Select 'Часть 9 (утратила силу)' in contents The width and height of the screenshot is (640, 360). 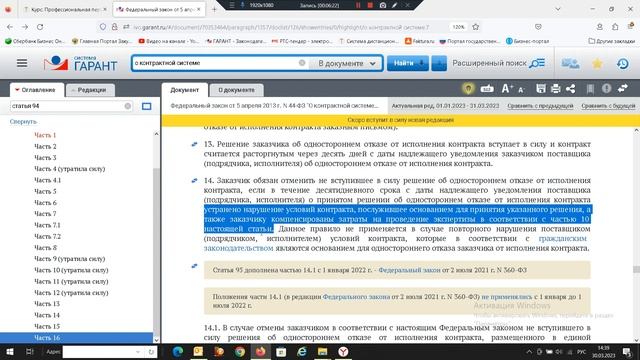[70, 259]
